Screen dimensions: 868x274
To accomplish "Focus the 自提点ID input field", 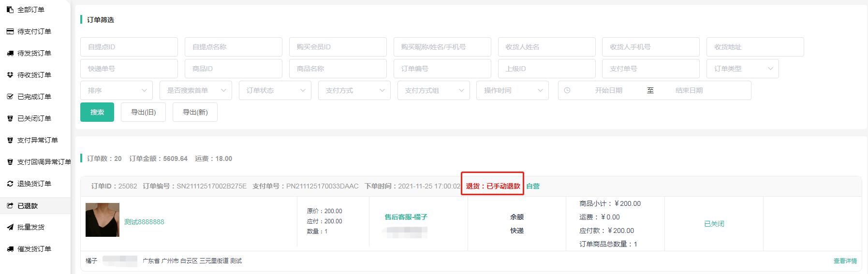I will [129, 47].
